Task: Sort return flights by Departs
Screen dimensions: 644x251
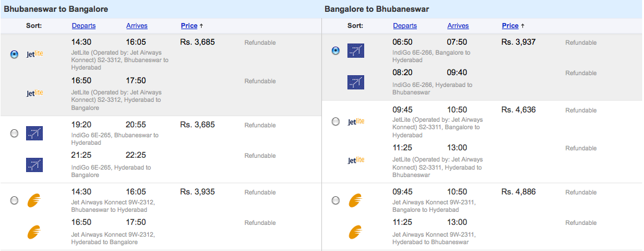Action: [405, 25]
